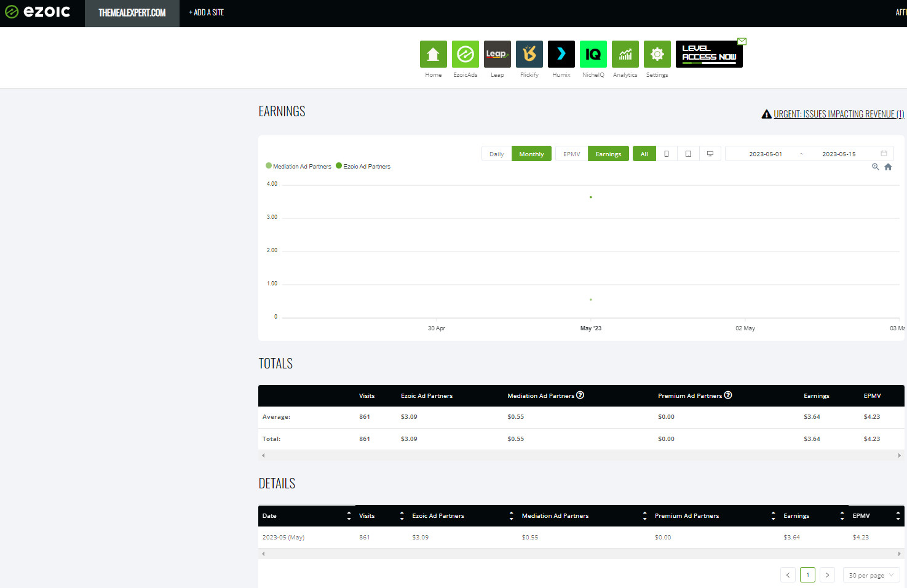907x588 pixels.
Task: Click the Total: row label
Action: click(271, 439)
